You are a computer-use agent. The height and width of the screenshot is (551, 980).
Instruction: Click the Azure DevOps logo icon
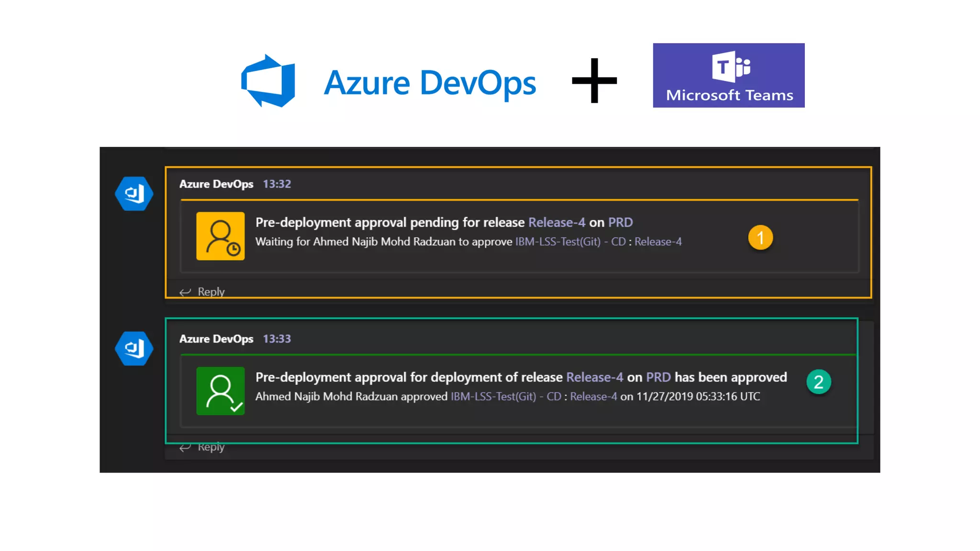tap(268, 81)
